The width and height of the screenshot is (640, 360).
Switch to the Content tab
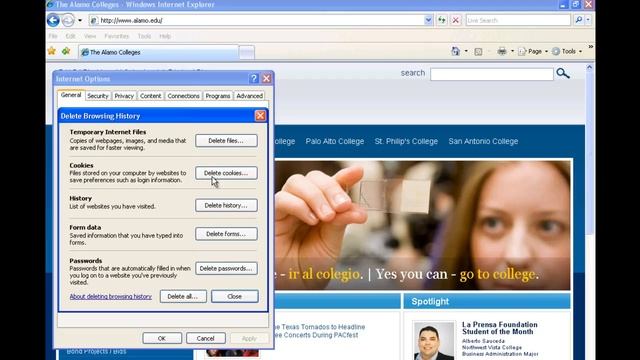coord(151,96)
